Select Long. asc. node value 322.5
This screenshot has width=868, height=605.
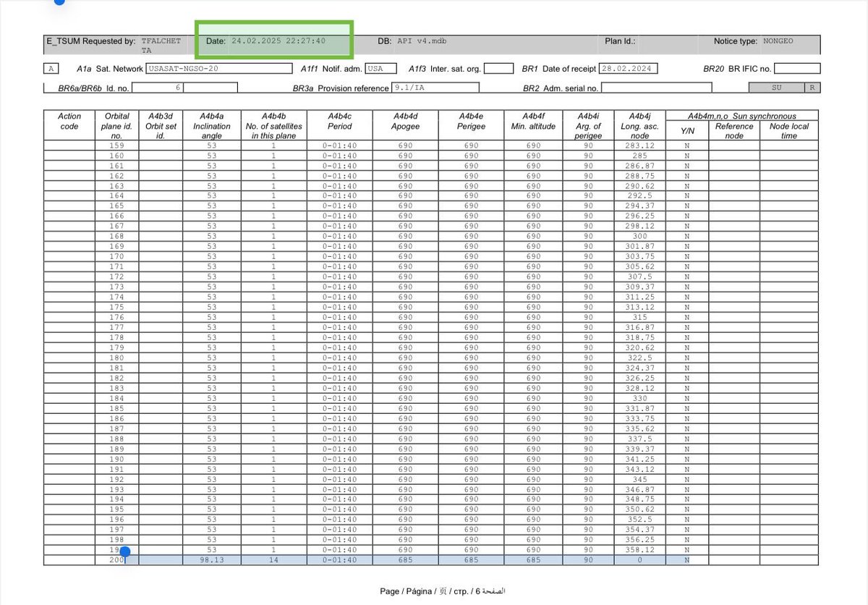pos(639,357)
